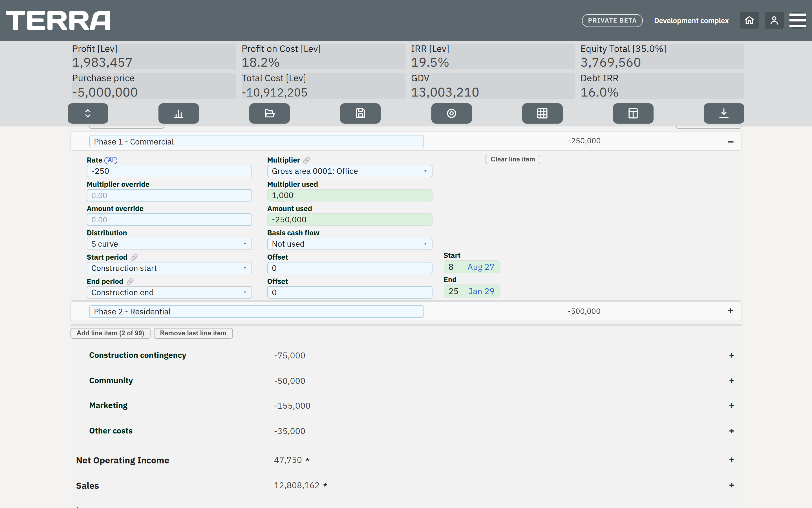812x508 pixels.
Task: Click link icon next to End period
Action: [x=130, y=282]
